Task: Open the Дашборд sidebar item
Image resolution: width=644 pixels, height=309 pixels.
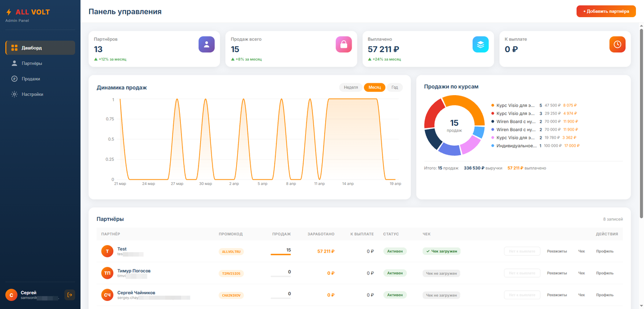Action: pos(40,48)
